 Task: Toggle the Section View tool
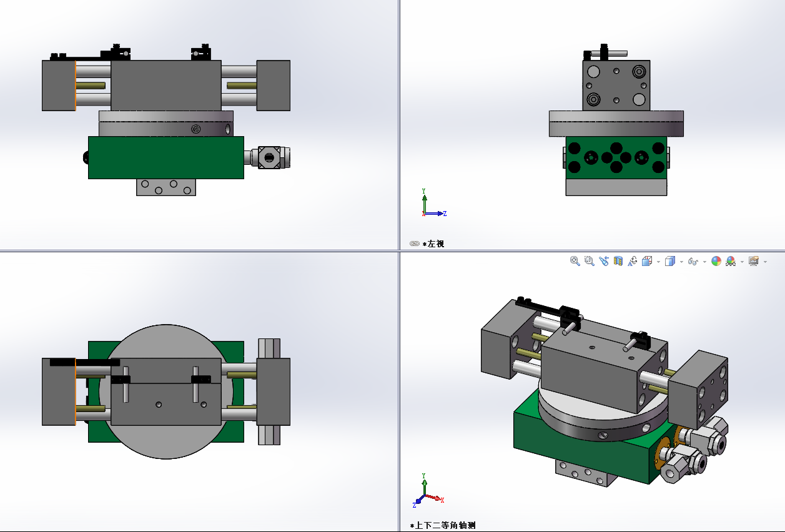[x=618, y=261]
